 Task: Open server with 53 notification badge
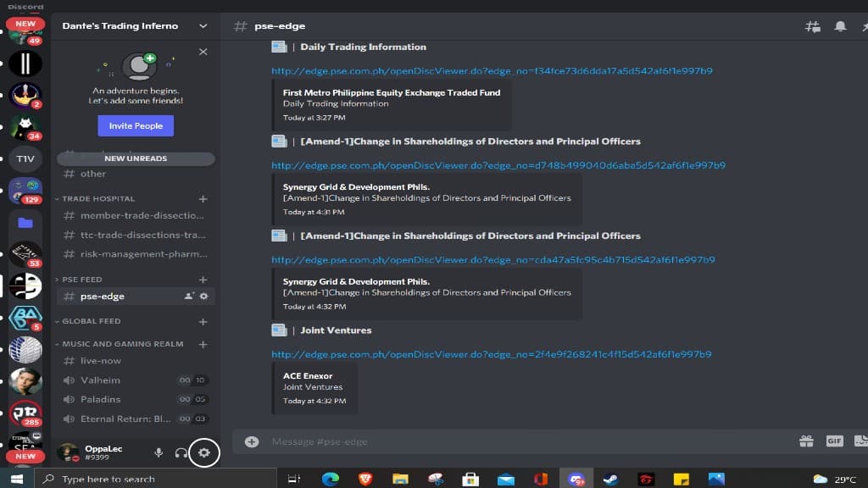pos(25,254)
